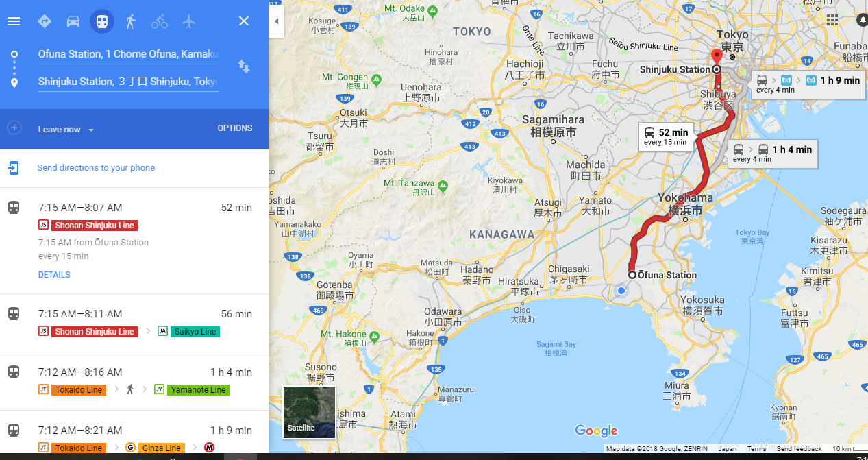Open the Leave now time dropdown
Image resolution: width=868 pixels, height=460 pixels.
point(66,130)
